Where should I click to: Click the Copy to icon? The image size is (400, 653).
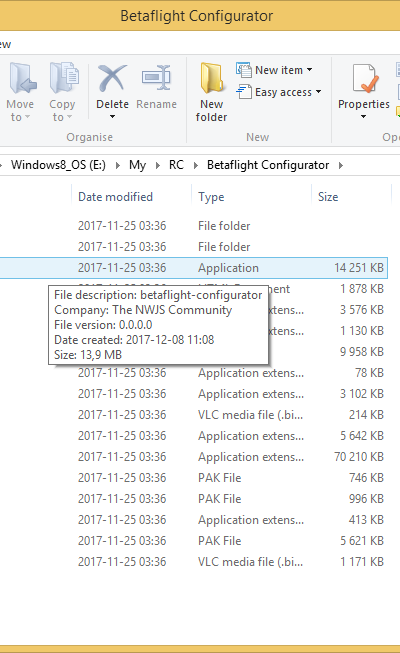64,78
